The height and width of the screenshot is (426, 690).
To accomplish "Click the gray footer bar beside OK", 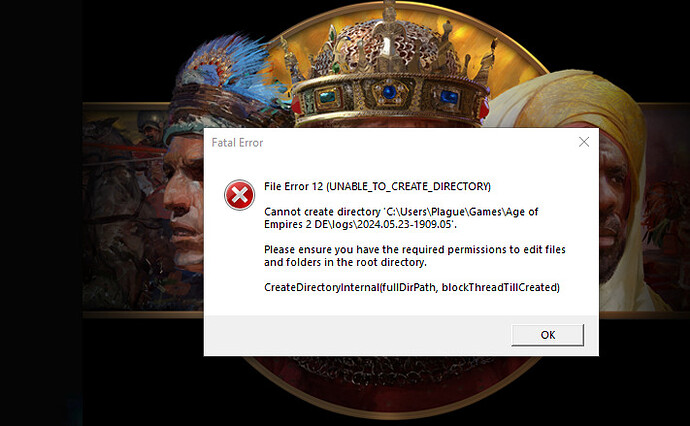I will point(356,335).
